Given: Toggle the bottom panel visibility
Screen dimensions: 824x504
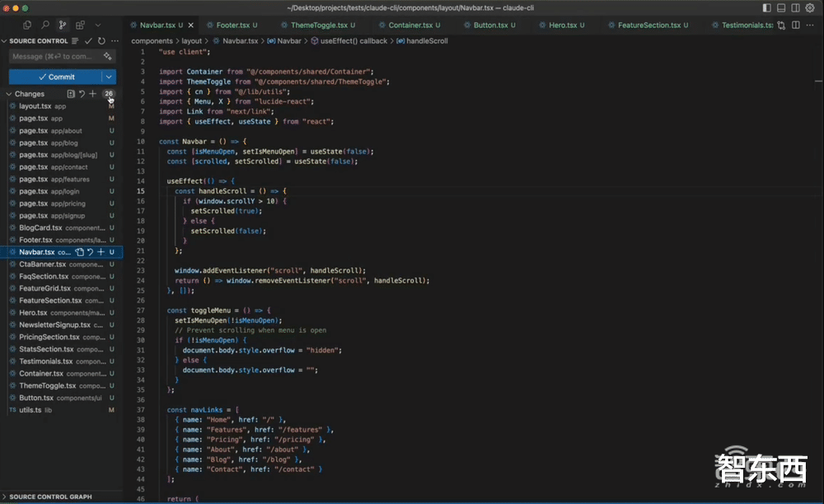Looking at the screenshot, I should [781, 7].
